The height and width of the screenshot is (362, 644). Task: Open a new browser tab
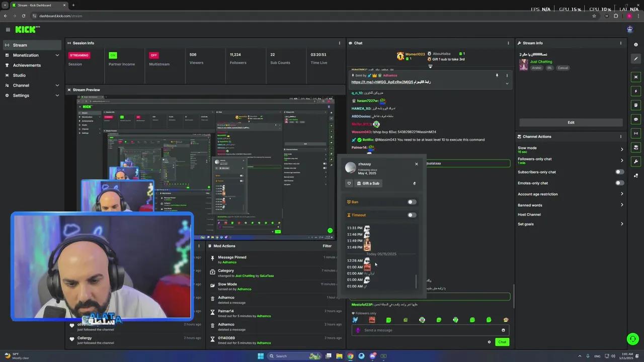73,5
